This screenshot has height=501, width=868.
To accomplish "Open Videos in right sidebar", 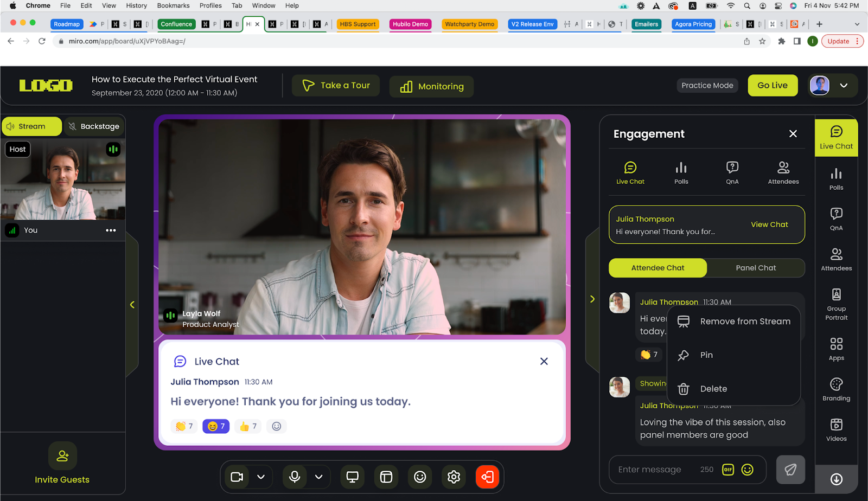I will point(836,429).
